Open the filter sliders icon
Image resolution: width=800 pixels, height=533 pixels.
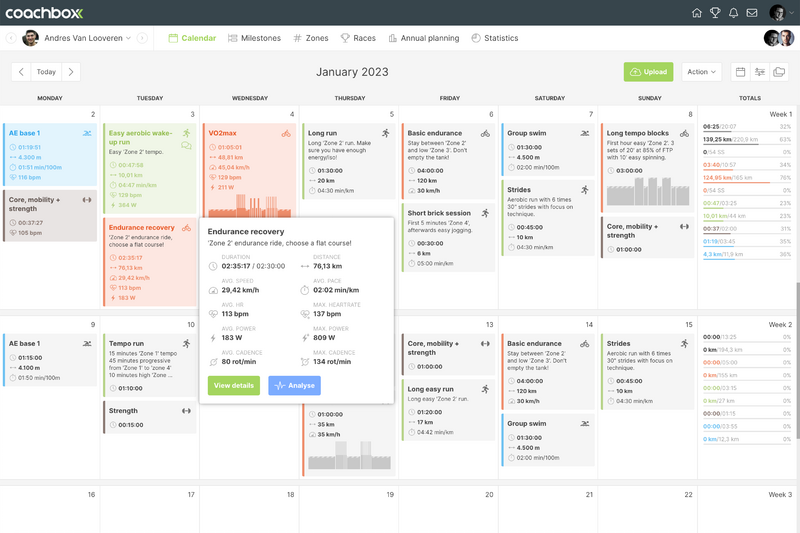(x=760, y=72)
